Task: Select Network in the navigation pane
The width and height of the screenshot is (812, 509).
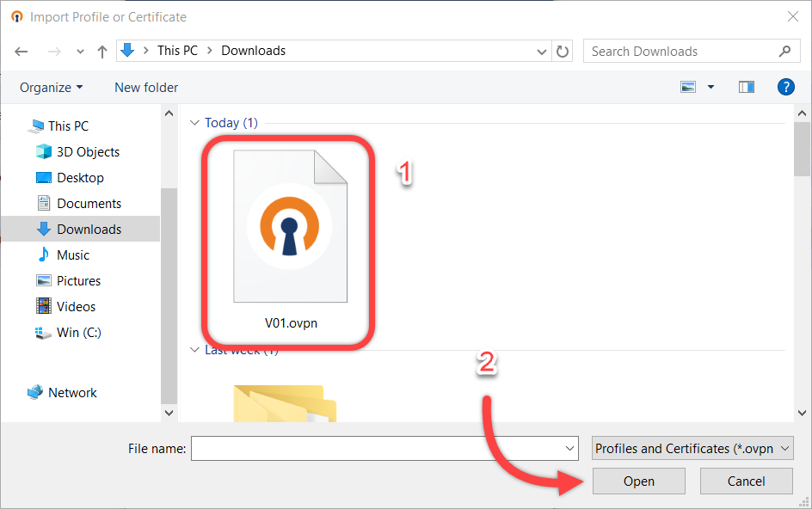Action: click(72, 393)
